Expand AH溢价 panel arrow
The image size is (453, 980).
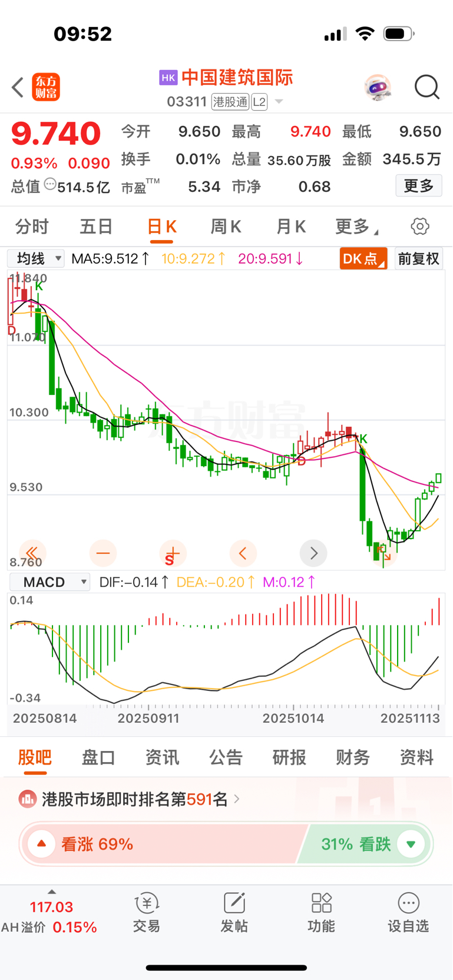[x=52, y=892]
